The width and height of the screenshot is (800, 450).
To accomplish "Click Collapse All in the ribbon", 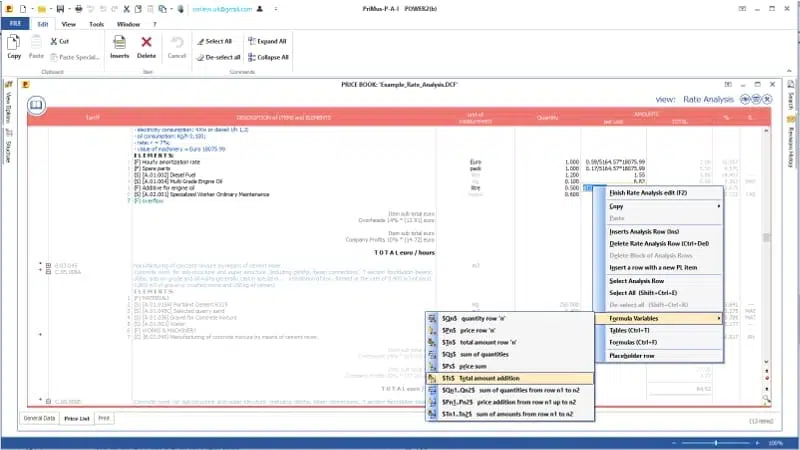I will [x=268, y=57].
